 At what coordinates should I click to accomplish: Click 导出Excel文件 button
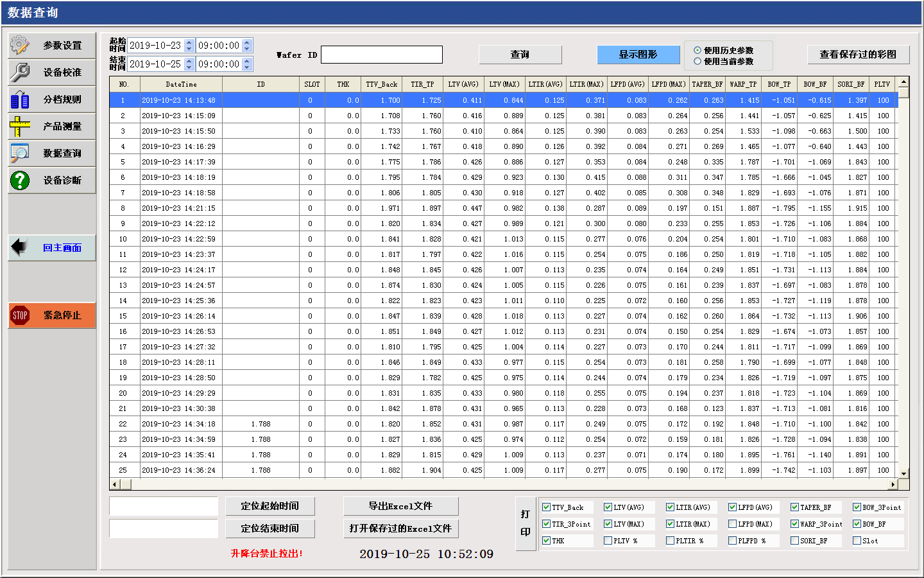(x=400, y=506)
